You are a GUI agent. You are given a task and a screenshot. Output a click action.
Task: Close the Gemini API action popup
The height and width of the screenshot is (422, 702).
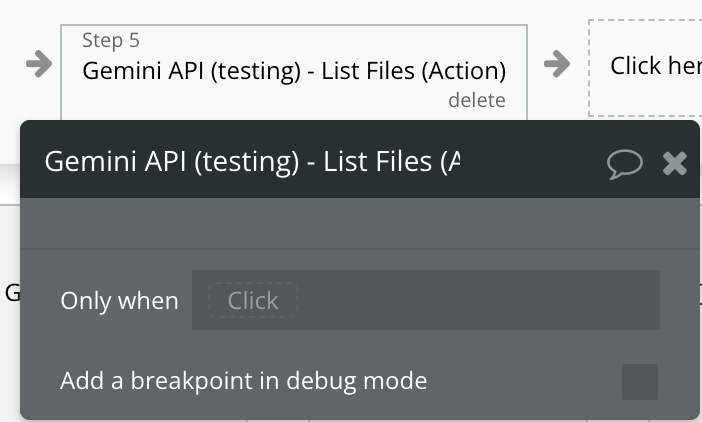click(x=675, y=163)
